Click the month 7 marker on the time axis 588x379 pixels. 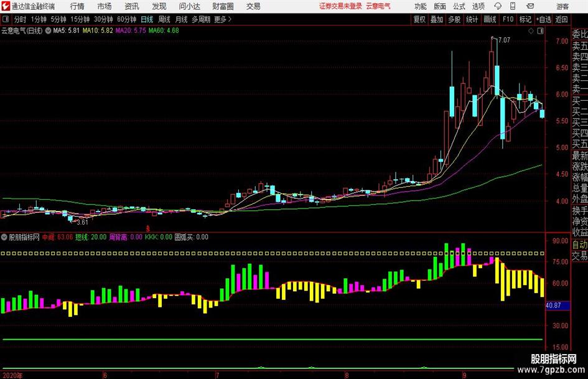(x=217, y=375)
